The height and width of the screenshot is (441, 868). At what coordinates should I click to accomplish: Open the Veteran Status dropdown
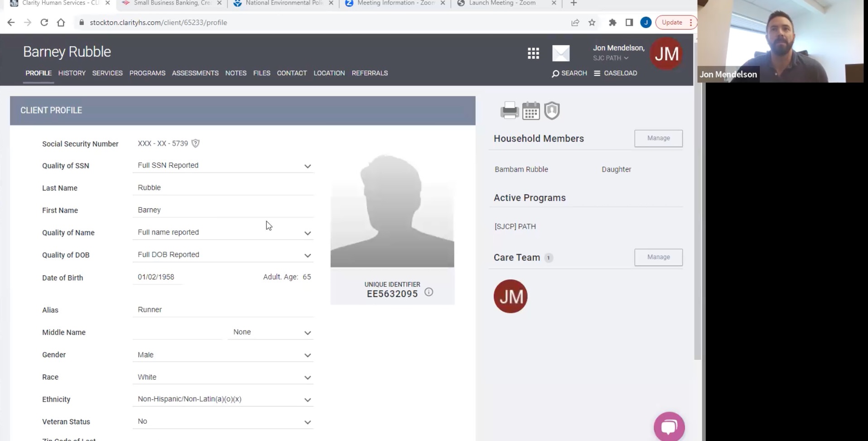click(x=223, y=421)
